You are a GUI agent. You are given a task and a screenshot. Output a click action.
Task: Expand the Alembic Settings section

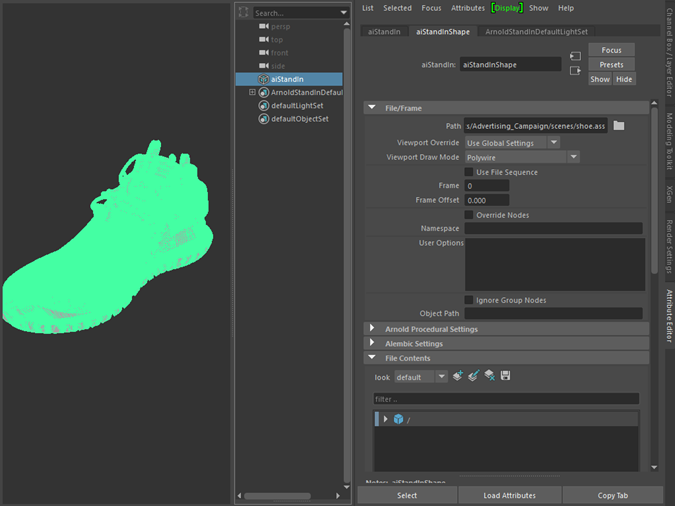coord(372,343)
